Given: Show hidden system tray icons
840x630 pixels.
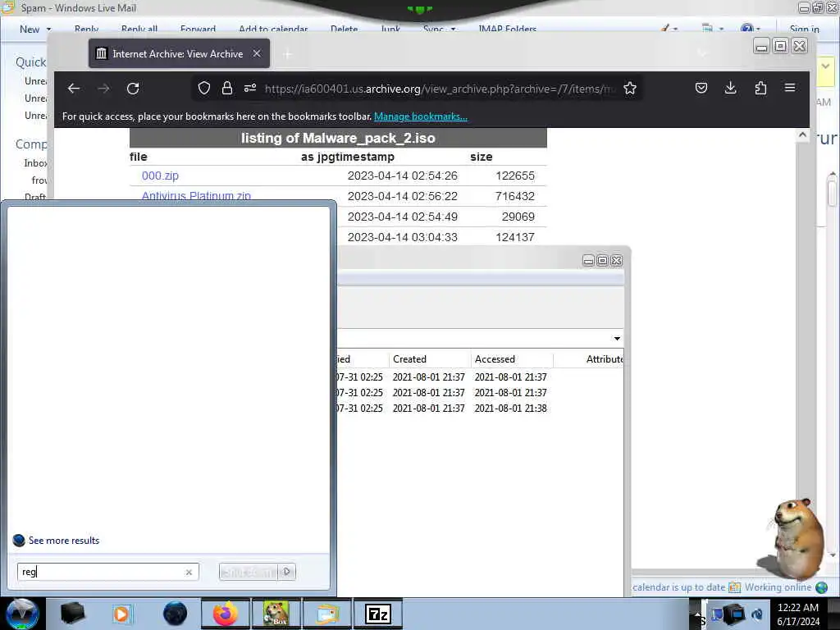Looking at the screenshot, I should (697, 614).
